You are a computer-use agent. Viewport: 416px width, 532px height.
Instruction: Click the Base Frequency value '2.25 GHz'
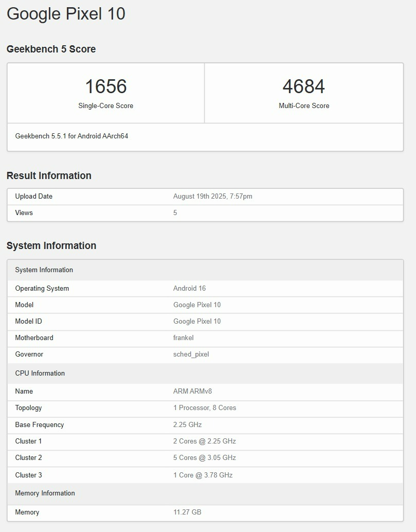tap(188, 425)
